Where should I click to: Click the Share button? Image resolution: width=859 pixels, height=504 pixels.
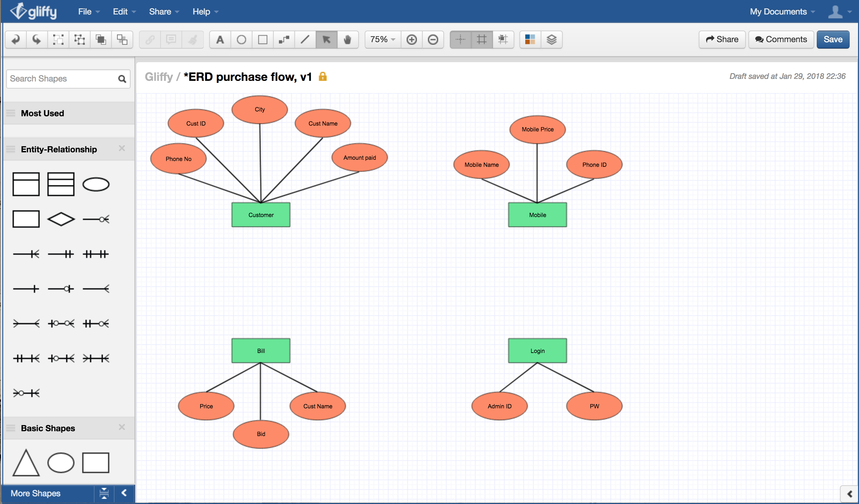pos(723,39)
